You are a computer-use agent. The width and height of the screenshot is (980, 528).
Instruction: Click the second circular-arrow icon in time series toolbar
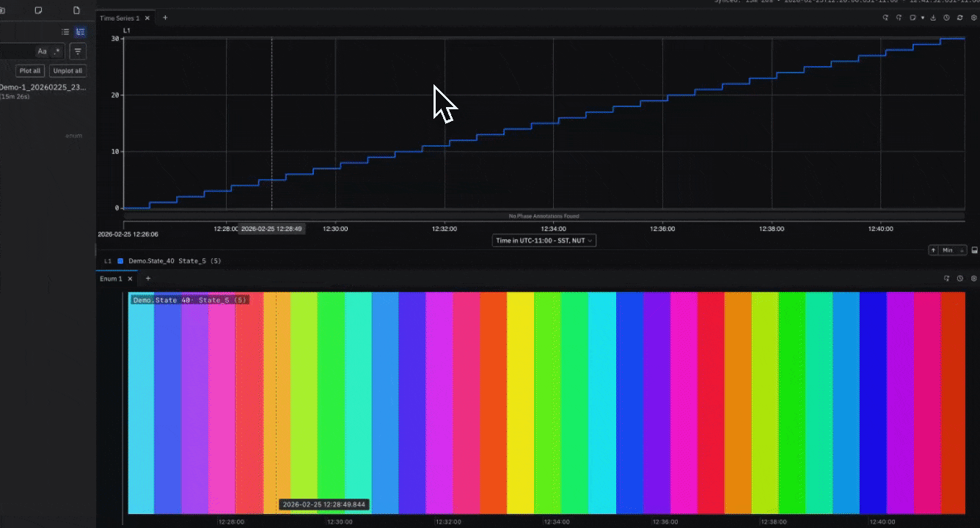(899, 18)
